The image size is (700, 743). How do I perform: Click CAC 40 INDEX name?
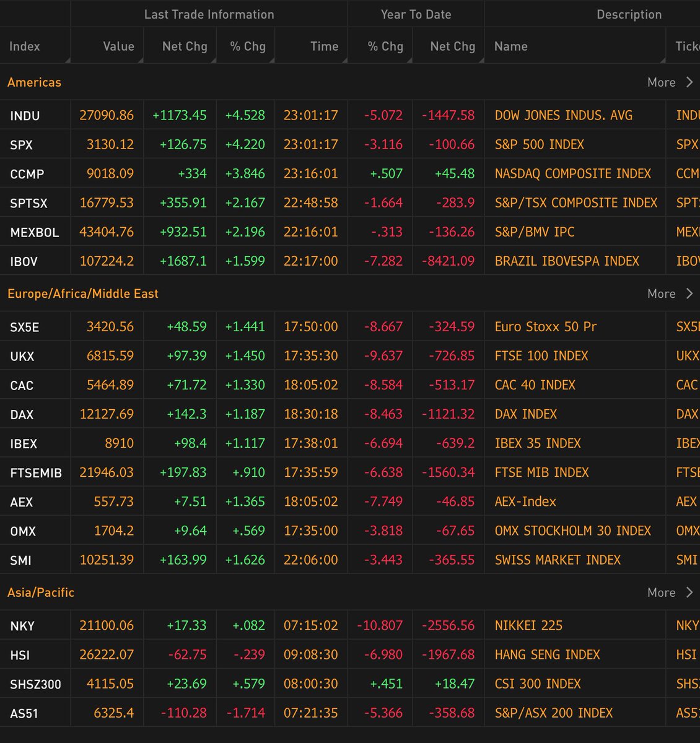tap(535, 385)
